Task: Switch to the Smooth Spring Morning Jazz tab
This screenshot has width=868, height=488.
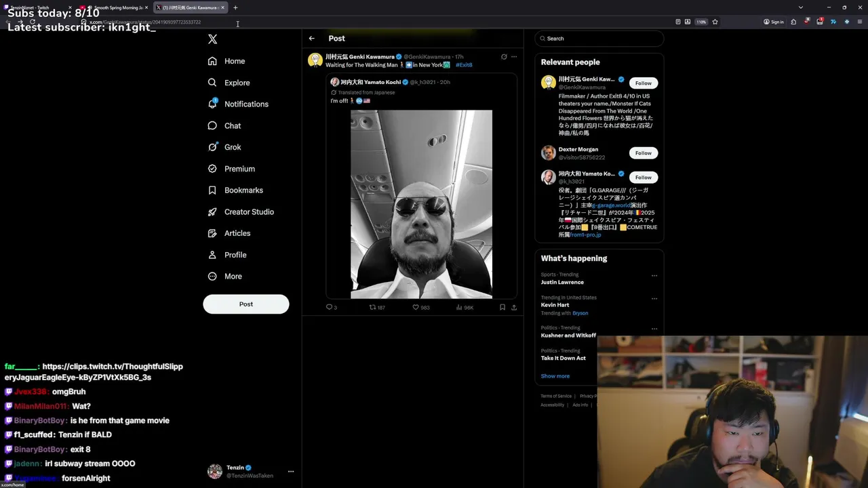Action: point(114,7)
